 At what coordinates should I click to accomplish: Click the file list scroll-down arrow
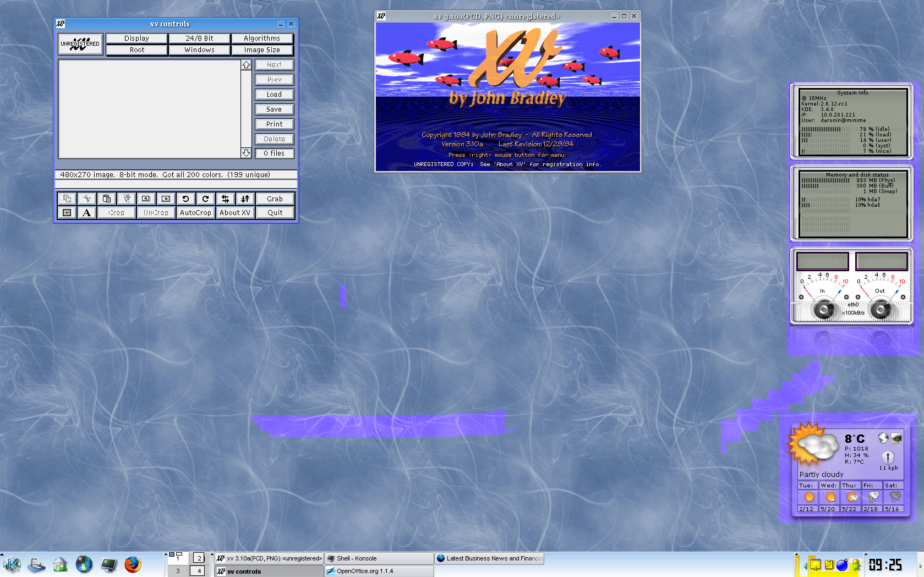click(246, 153)
